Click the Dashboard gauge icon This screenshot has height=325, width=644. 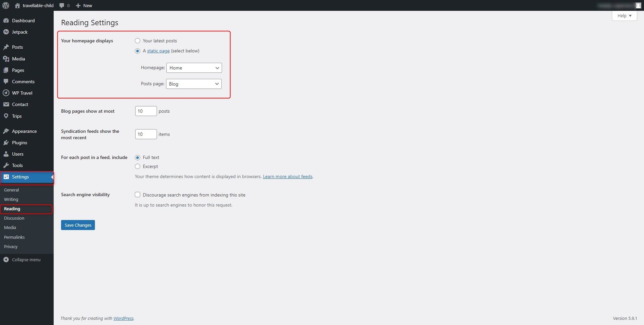pos(6,21)
